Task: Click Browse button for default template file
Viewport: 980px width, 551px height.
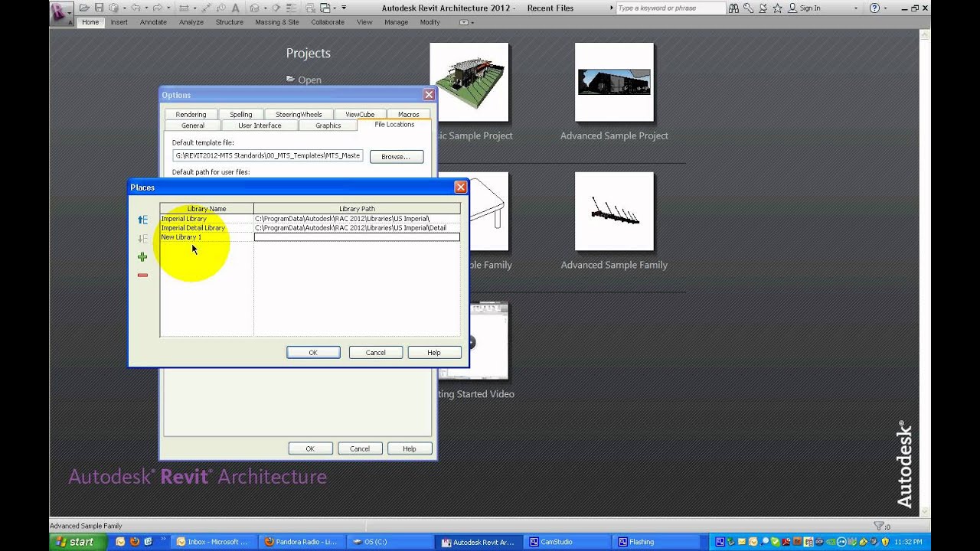Action: click(x=396, y=156)
